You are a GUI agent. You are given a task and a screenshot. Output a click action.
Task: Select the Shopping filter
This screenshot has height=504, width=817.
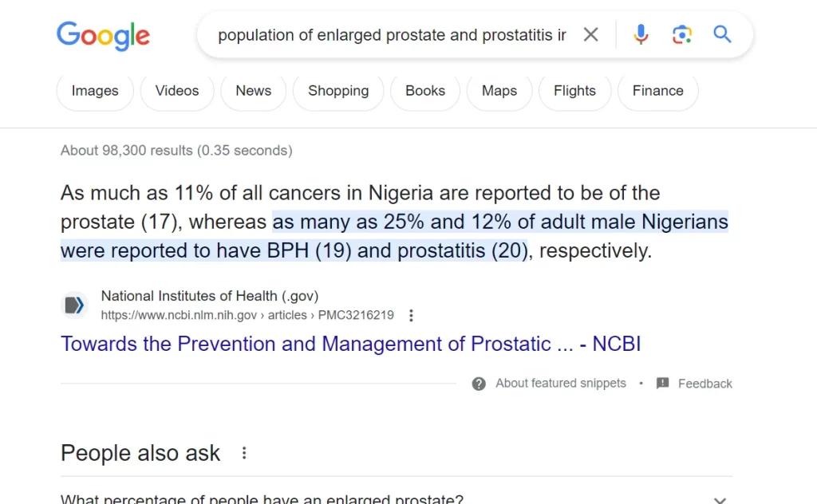338,91
